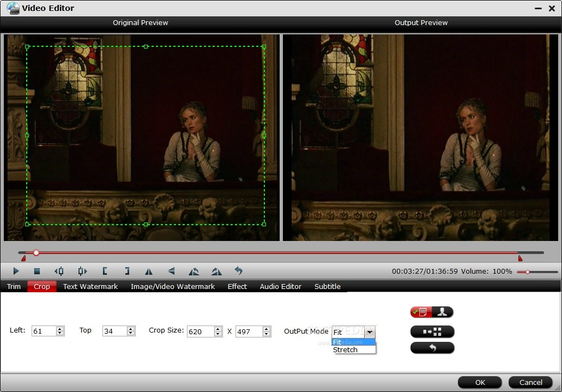Image resolution: width=562 pixels, height=392 pixels.
Task: Step to the previous frame
Action: [59, 271]
